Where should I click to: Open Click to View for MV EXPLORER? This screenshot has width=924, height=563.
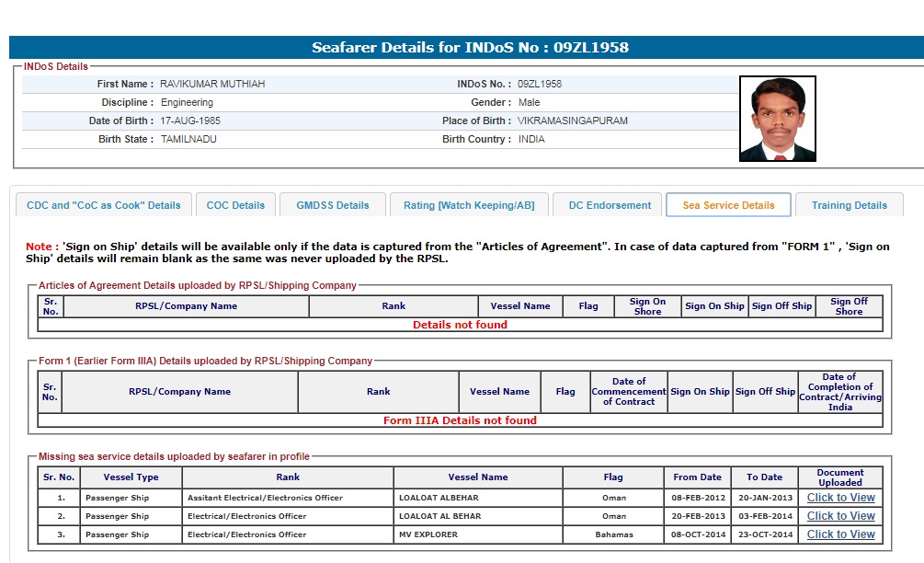840,534
